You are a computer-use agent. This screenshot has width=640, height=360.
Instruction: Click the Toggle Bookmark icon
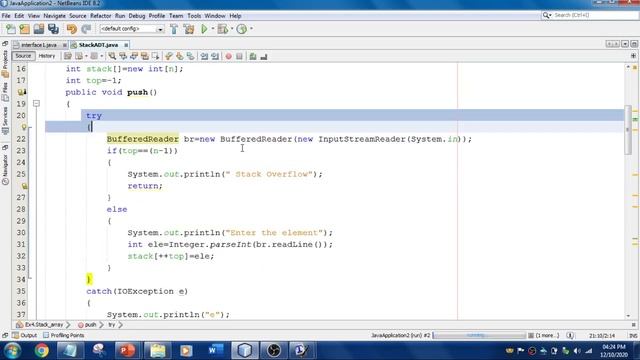pyautogui.click(x=191, y=56)
